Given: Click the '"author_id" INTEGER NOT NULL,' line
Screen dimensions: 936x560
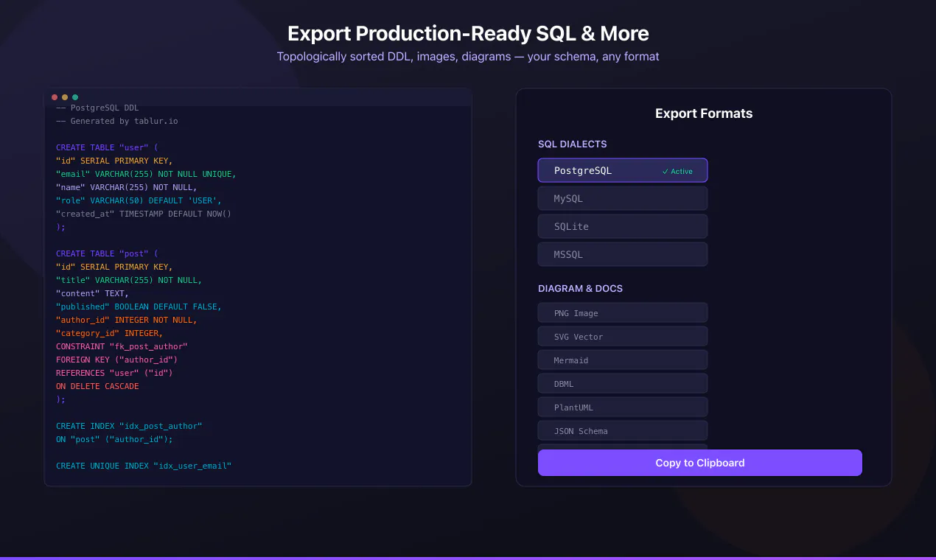Looking at the screenshot, I should 127,320.
